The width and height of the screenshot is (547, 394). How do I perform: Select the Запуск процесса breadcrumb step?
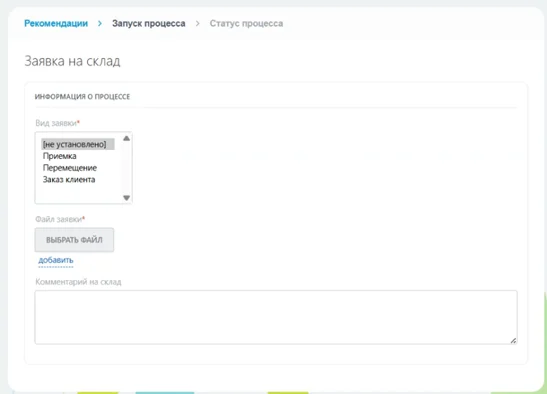(149, 23)
